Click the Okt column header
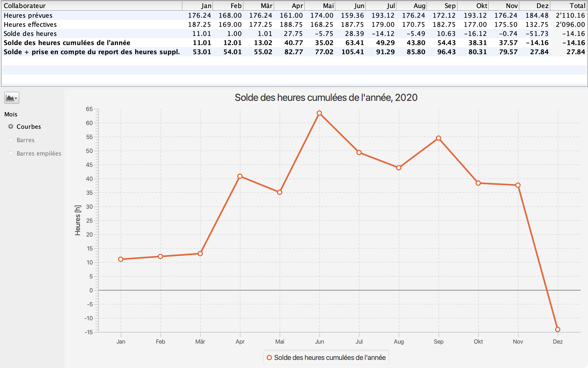The width and height of the screenshot is (588, 368). pyautogui.click(x=473, y=6)
